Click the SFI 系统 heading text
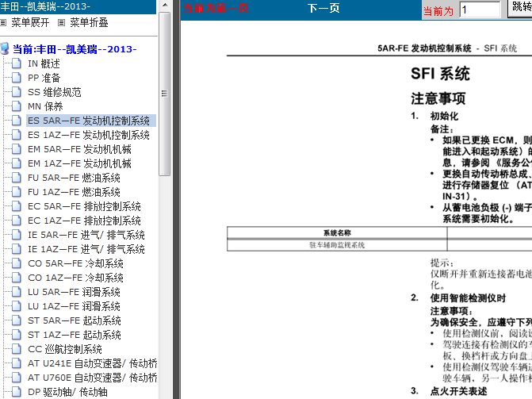This screenshot has width=532, height=399. point(440,73)
